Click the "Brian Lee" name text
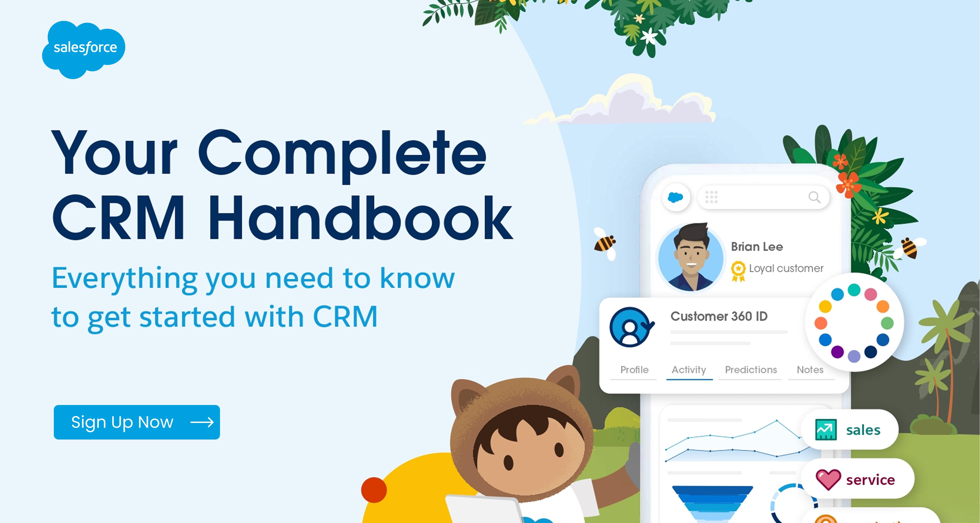 click(x=757, y=247)
